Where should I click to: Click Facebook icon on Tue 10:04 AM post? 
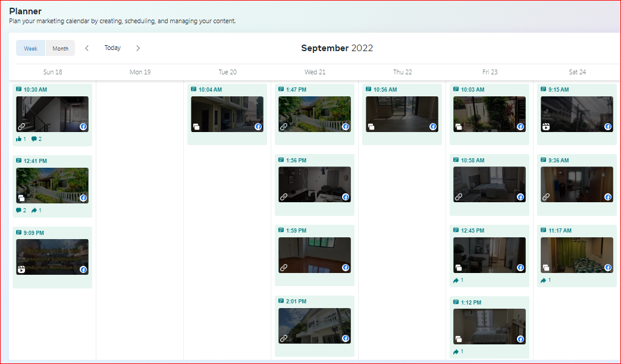point(258,127)
